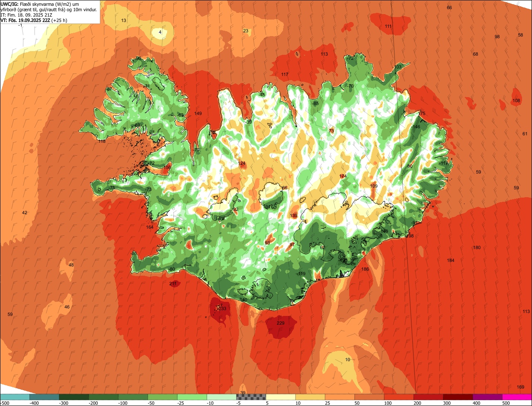Viewport: 532px width, 406px height.
Task: Click the flux value 46 on the map
Action: (67, 307)
